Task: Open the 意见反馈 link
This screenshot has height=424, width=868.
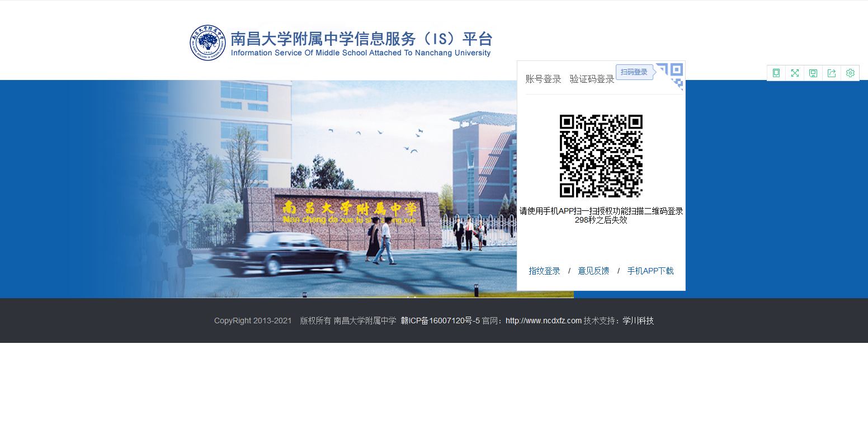Action: coord(593,271)
